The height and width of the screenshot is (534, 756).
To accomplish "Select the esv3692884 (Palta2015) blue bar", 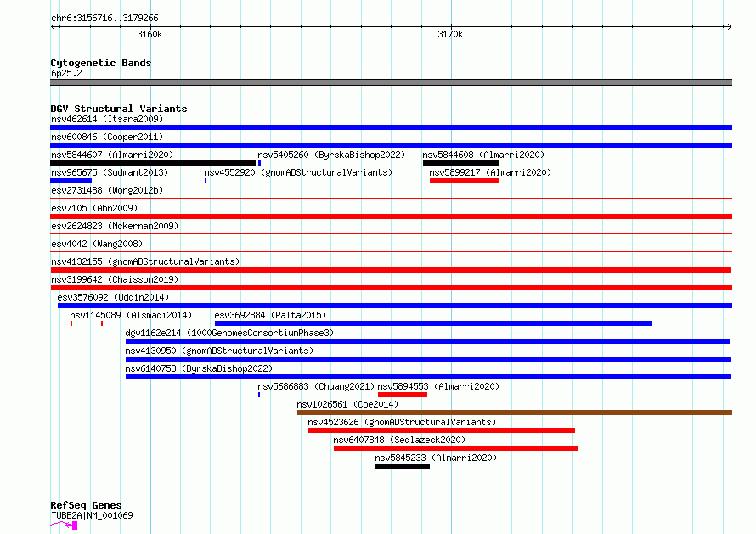I will coord(433,323).
